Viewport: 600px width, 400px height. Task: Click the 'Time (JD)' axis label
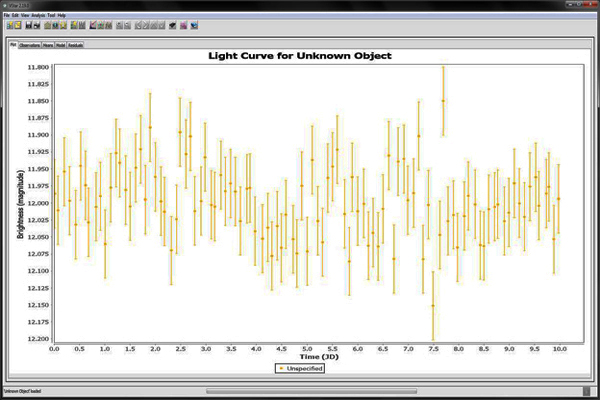click(319, 357)
